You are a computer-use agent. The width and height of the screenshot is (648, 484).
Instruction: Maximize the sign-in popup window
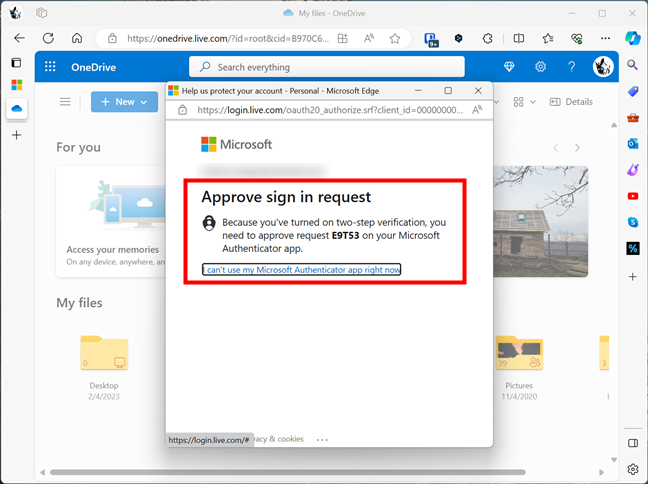pos(448,91)
